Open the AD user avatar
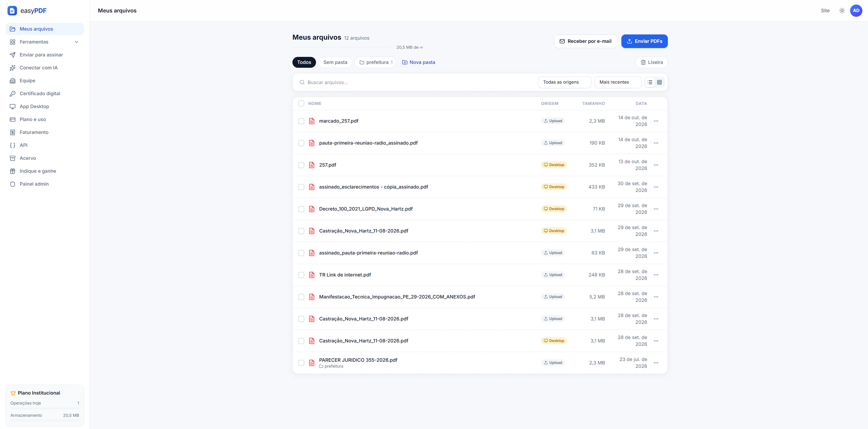The width and height of the screenshot is (868, 429). pos(856,11)
